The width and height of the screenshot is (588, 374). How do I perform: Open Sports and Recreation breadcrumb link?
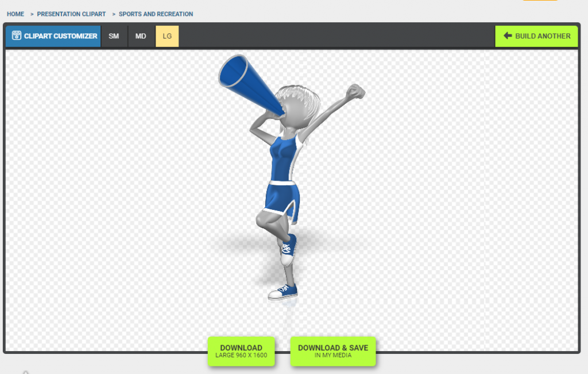(x=156, y=14)
